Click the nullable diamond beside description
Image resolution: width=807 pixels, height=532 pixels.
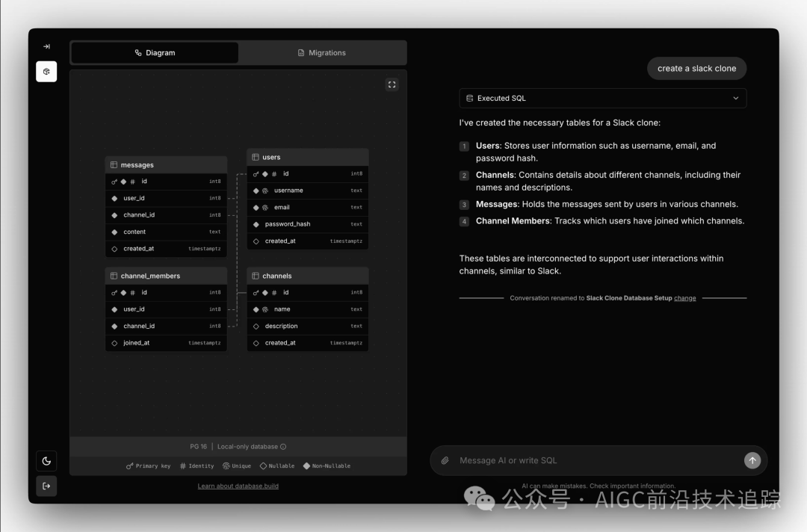point(256,327)
